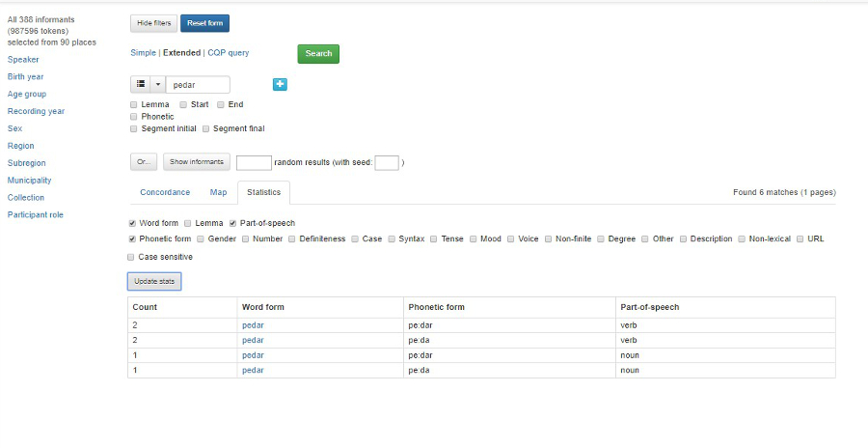
Task: Toggle the Case sensitive checkbox
Action: point(131,257)
